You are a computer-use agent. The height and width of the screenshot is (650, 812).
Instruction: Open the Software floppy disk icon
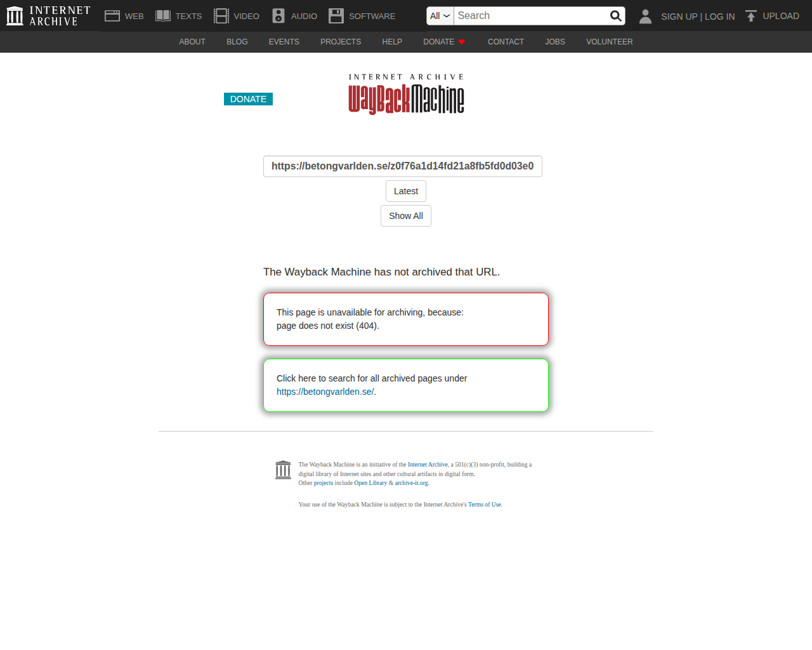click(x=336, y=16)
